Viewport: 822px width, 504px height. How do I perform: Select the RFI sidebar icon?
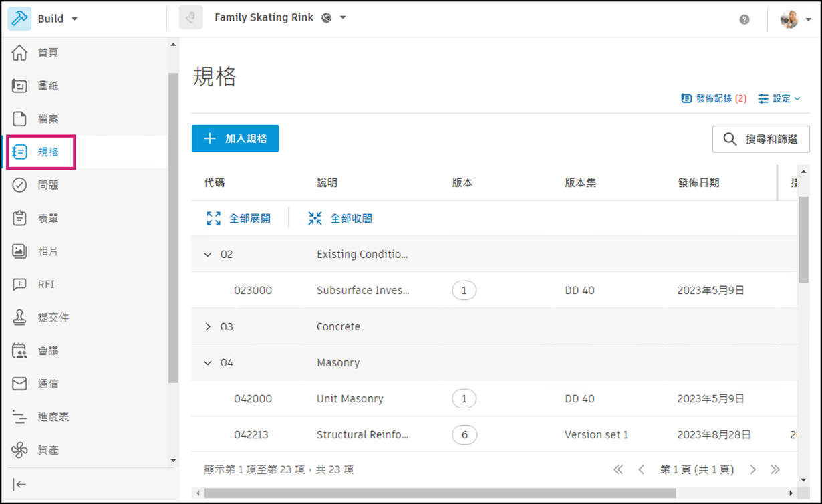[x=45, y=284]
